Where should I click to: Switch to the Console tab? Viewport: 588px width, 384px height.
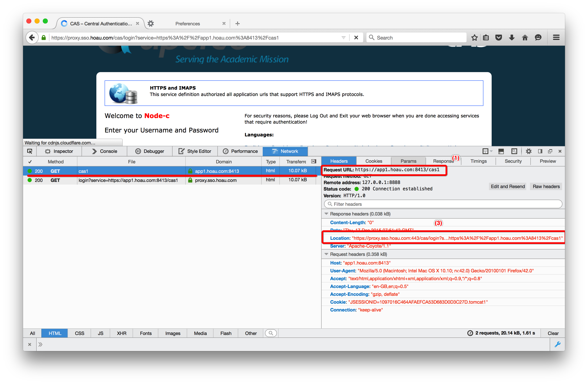[105, 151]
